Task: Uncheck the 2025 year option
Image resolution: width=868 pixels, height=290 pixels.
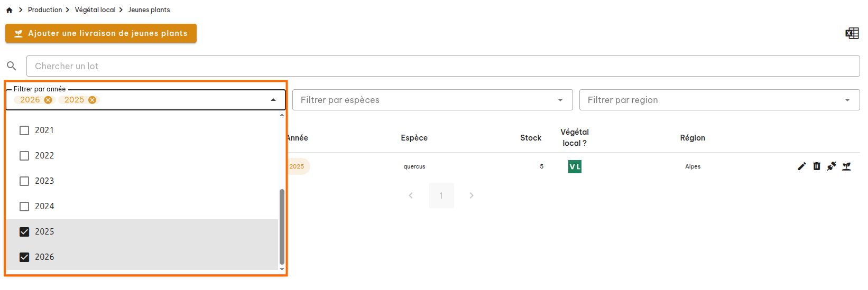Action: (24, 232)
